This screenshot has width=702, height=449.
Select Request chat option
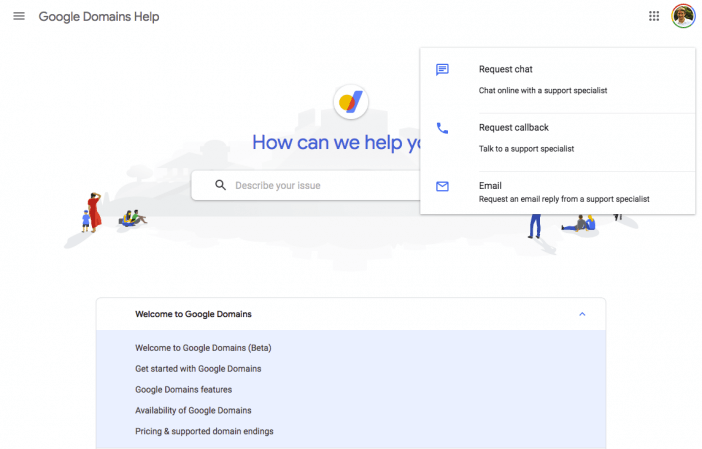557,80
